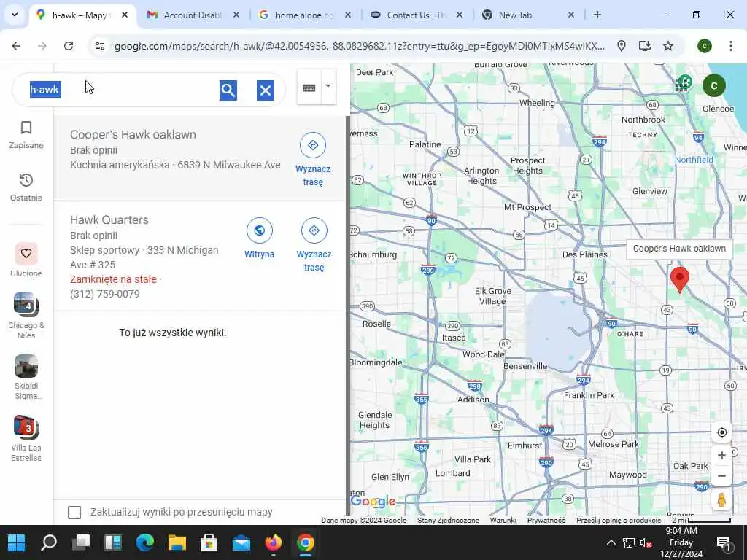
Task: Show my location on the map
Action: pos(721,432)
